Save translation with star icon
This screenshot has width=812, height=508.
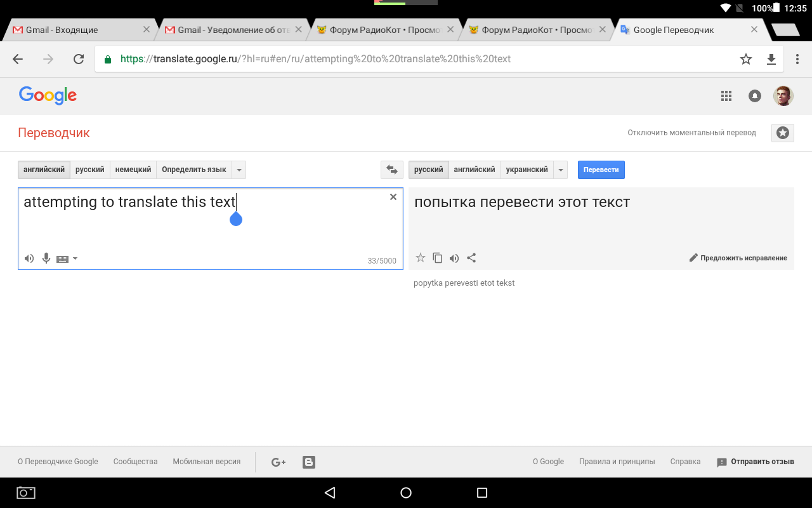point(420,258)
